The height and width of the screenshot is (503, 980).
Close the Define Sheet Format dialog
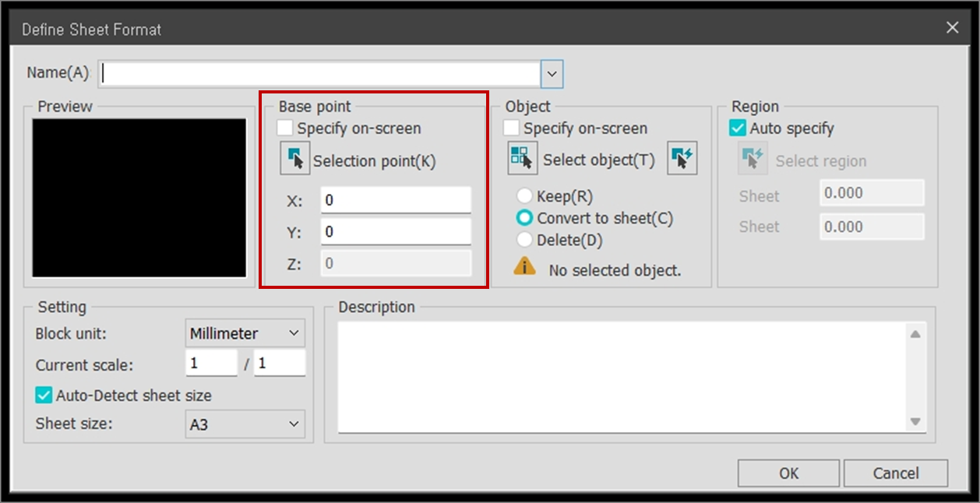point(952,28)
